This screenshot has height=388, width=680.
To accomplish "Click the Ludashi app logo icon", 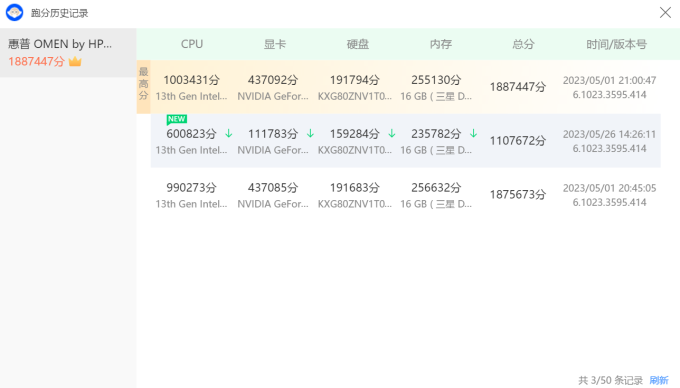I will (14, 13).
